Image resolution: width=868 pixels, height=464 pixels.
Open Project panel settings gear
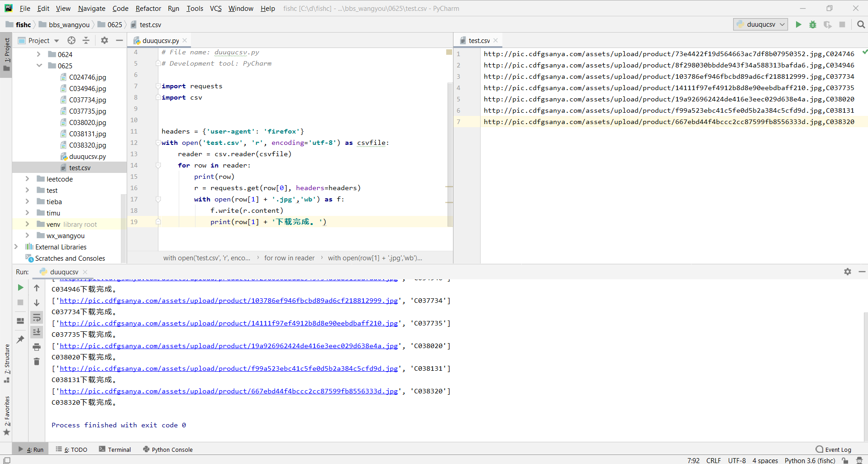(105, 40)
